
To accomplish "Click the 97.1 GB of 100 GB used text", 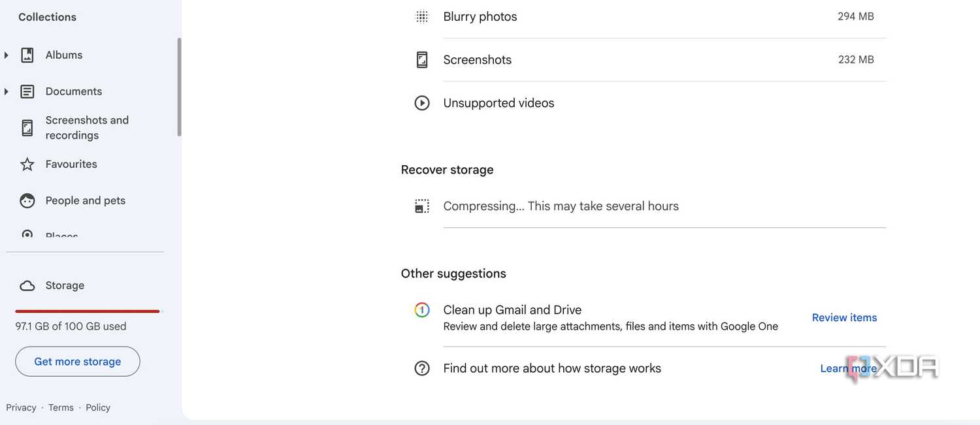I will click(71, 326).
